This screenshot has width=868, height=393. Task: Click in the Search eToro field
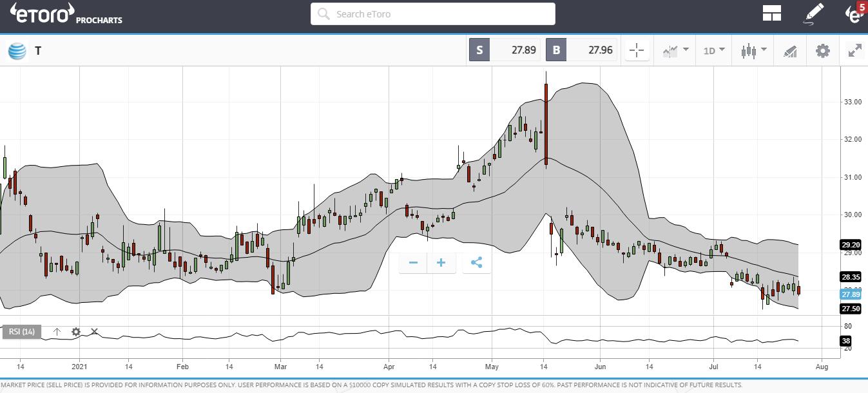(x=432, y=14)
